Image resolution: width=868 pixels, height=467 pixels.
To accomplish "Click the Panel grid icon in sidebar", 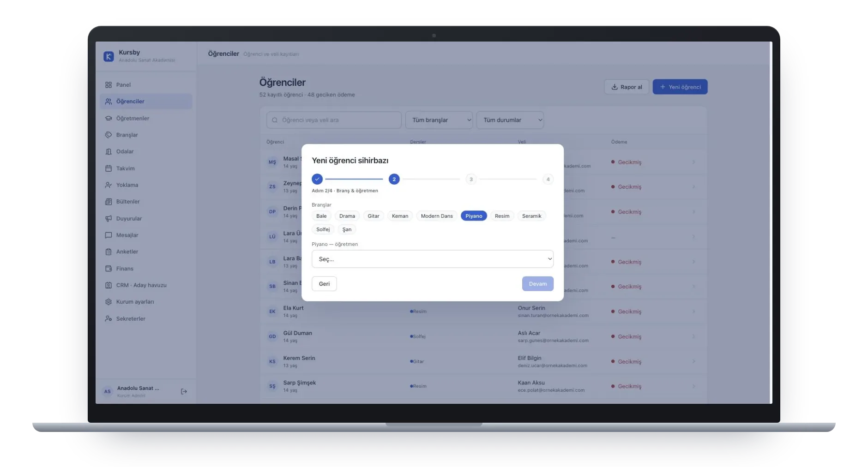I will point(108,85).
